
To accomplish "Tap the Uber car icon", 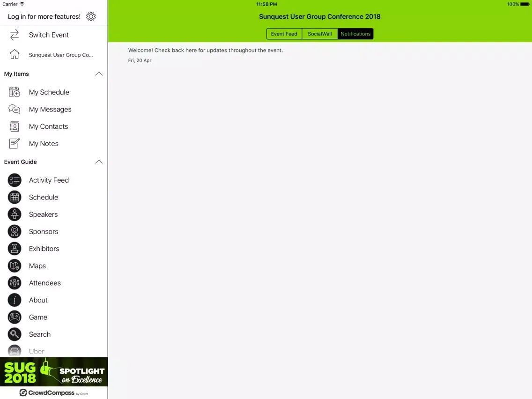I will point(15,351).
